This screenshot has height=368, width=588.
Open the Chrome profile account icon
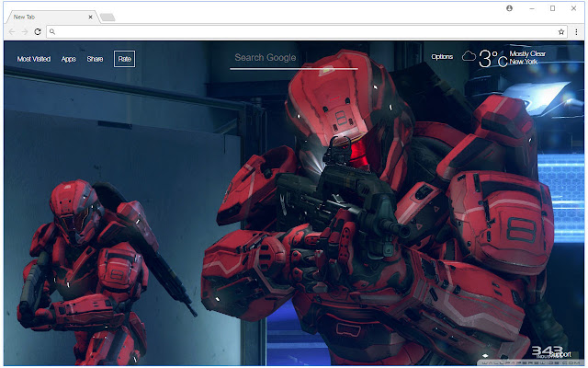pyautogui.click(x=509, y=8)
